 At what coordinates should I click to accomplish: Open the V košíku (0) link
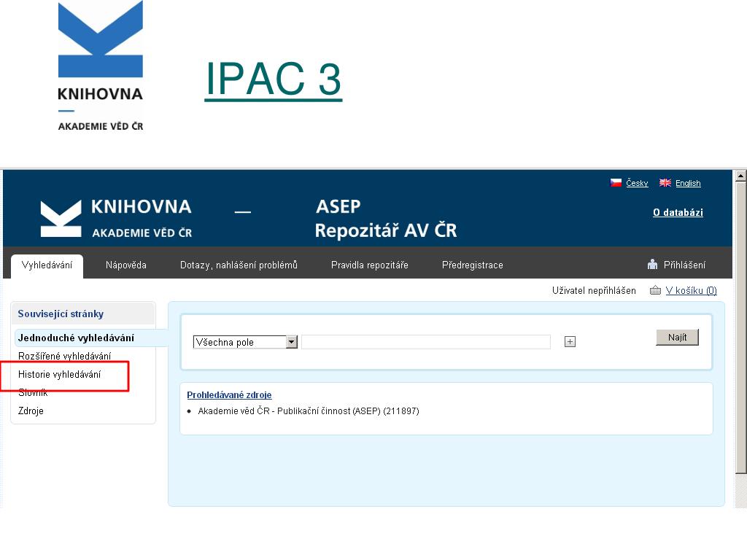click(692, 290)
